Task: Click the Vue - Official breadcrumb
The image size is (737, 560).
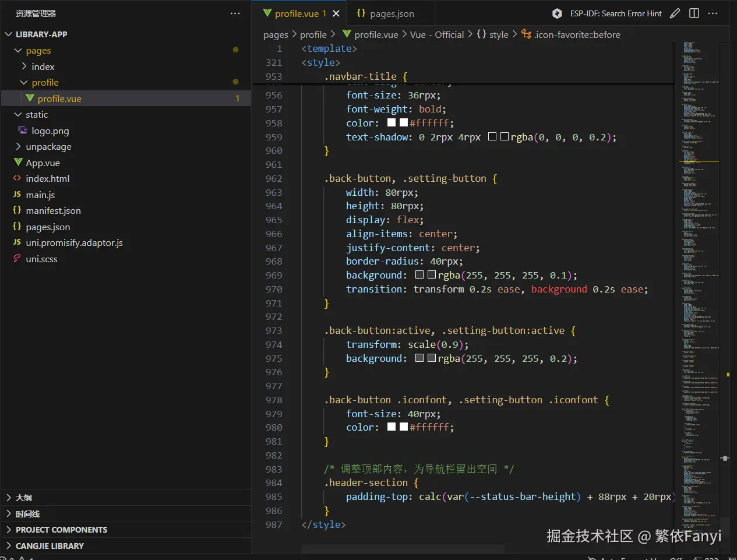Action: [x=437, y=35]
